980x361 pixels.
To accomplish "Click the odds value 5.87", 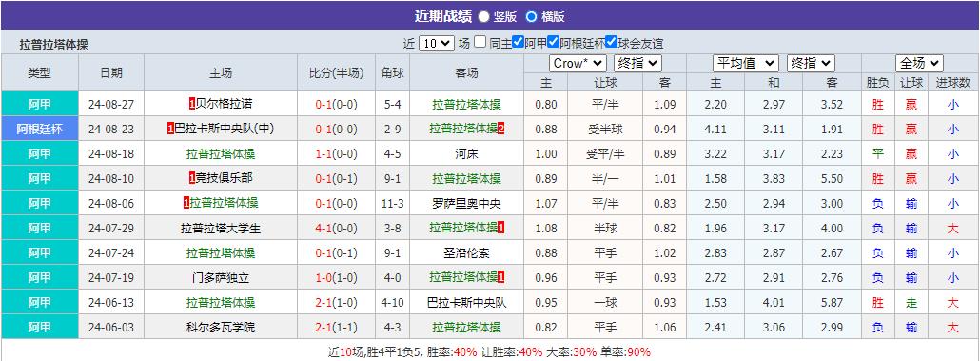I will point(832,303).
